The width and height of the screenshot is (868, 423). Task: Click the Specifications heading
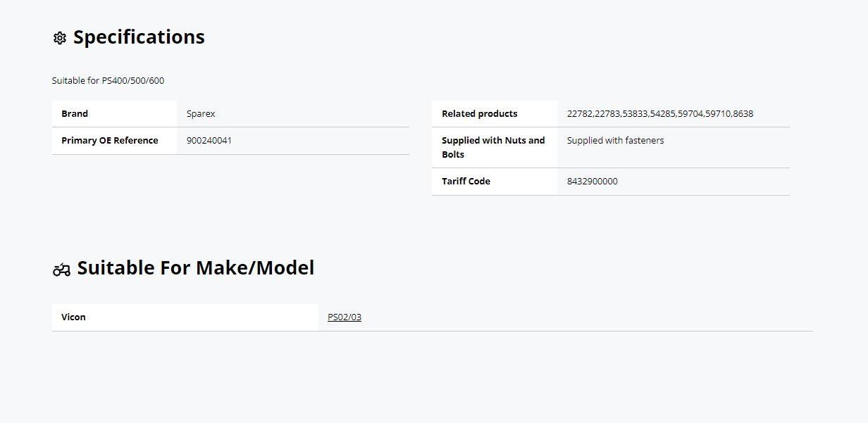pos(139,37)
